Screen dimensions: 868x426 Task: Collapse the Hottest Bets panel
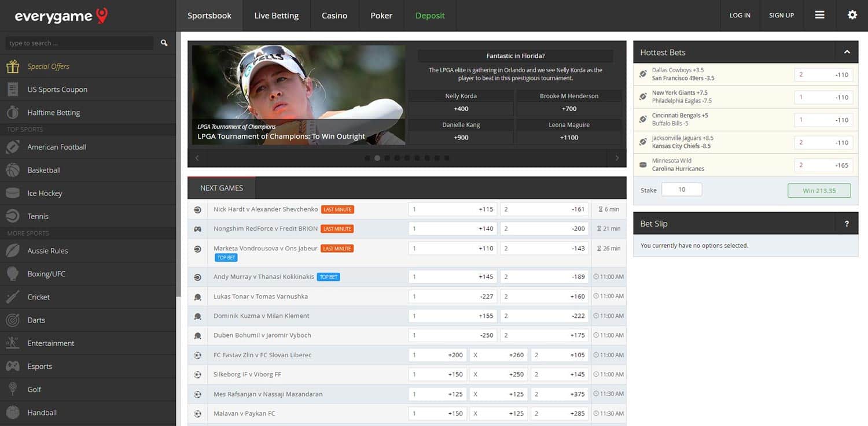(847, 52)
